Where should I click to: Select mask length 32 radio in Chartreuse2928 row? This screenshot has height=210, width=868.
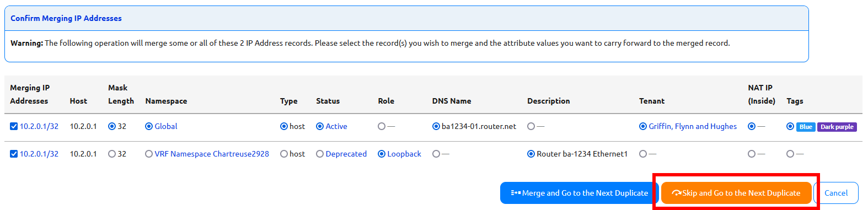[x=112, y=154]
